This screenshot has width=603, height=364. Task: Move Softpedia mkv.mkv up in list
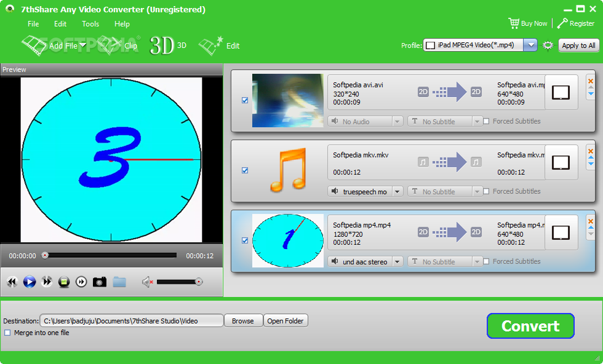pyautogui.click(x=591, y=157)
